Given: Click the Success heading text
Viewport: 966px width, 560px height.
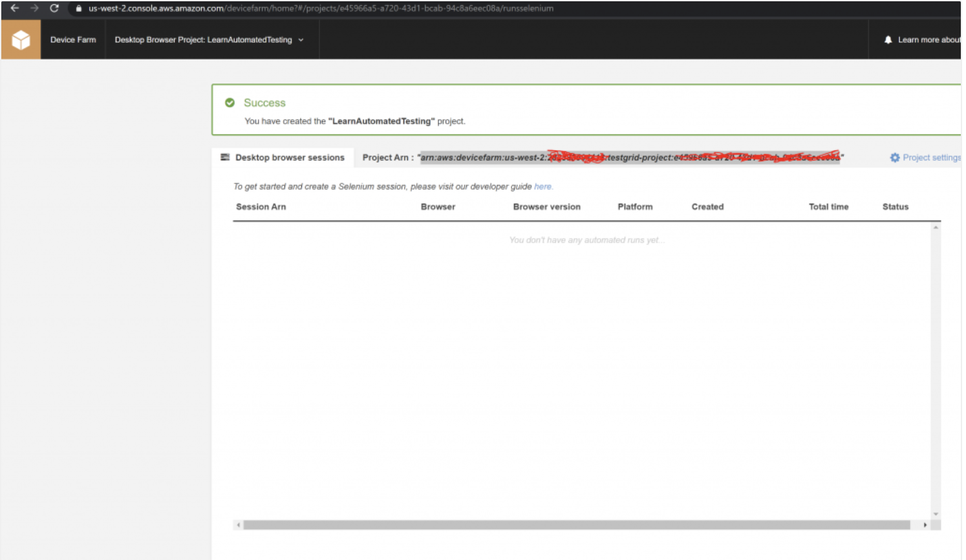Looking at the screenshot, I should [264, 103].
